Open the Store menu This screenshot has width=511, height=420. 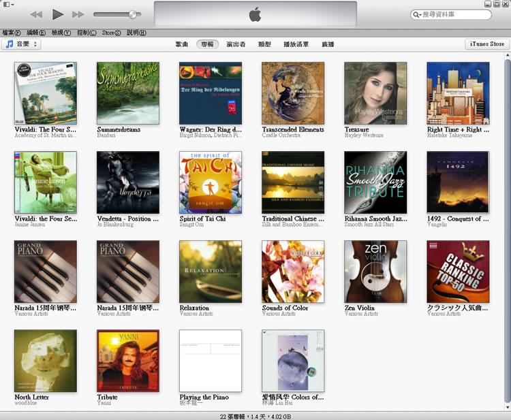111,33
